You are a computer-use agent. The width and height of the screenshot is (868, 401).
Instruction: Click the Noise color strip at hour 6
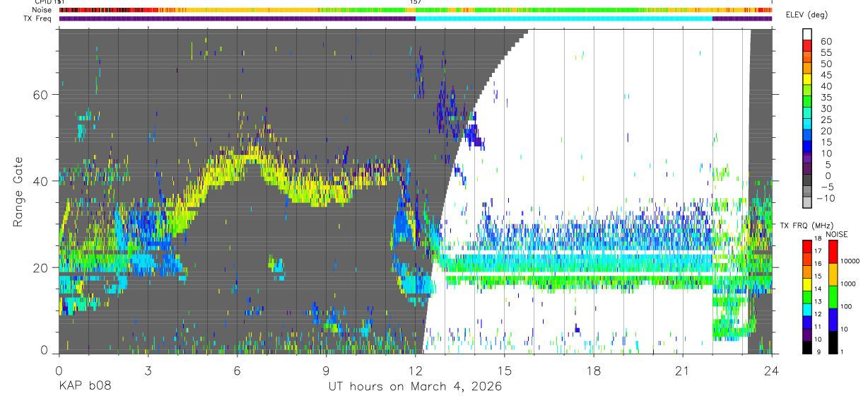(x=237, y=10)
